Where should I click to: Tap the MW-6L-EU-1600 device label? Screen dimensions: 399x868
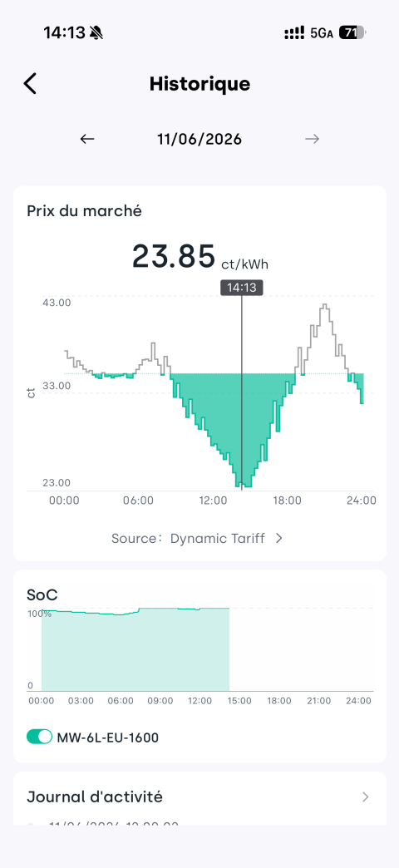click(107, 737)
